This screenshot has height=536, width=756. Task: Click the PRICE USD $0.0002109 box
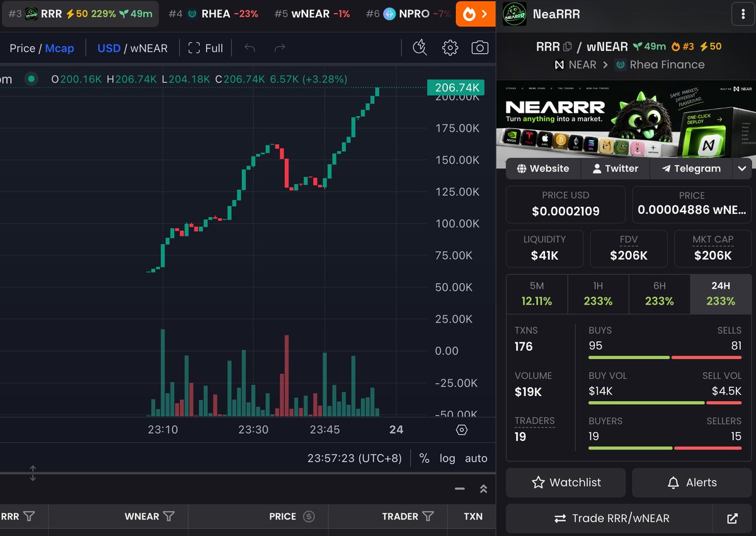(x=566, y=204)
